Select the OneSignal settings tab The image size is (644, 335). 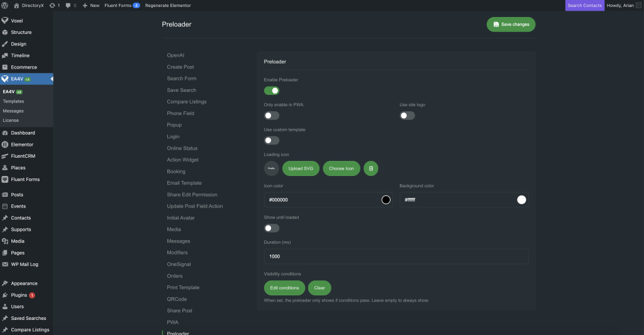179,265
